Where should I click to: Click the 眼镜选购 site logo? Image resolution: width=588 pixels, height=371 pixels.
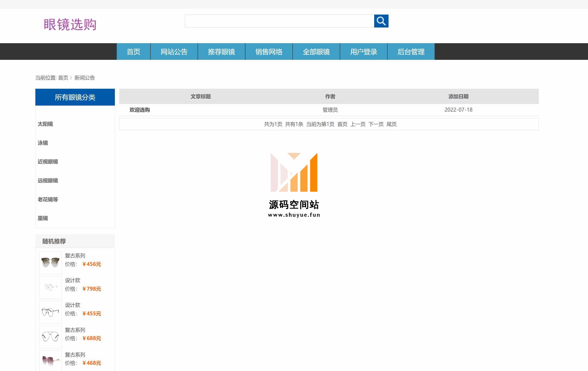70,24
